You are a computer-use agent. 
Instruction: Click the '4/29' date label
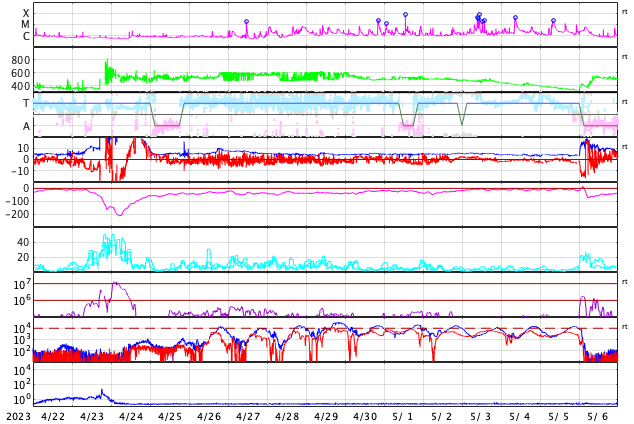(x=326, y=416)
